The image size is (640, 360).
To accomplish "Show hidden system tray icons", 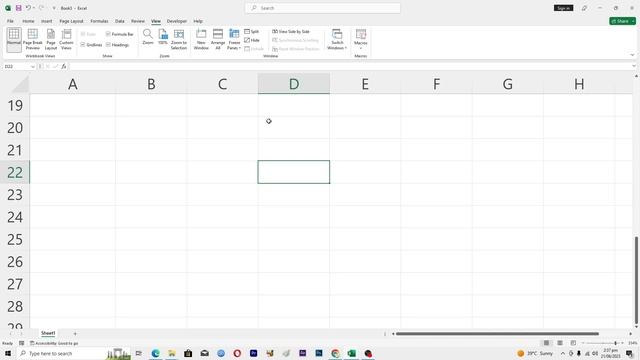I will point(563,353).
